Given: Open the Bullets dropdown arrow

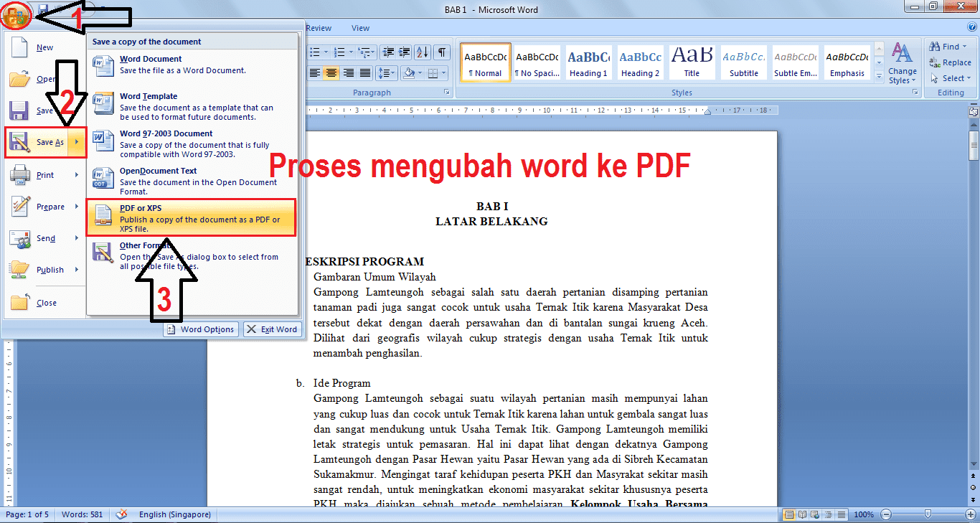Looking at the screenshot, I should [x=326, y=52].
